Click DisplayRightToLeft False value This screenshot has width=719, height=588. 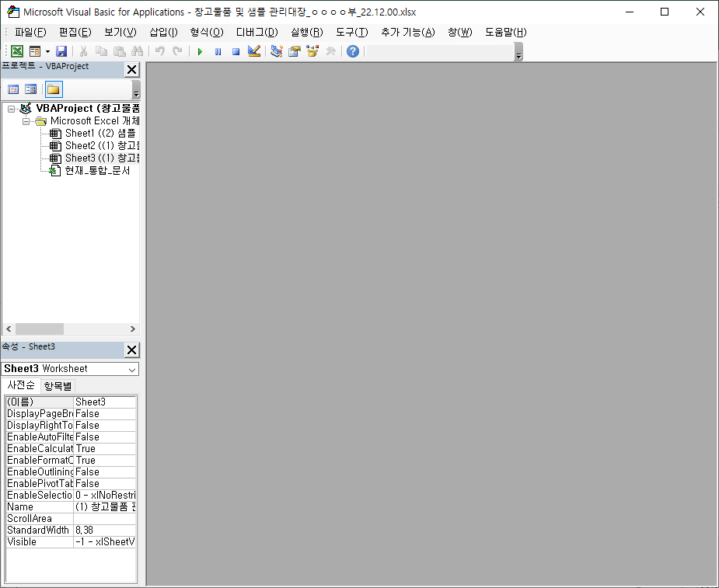point(105,426)
